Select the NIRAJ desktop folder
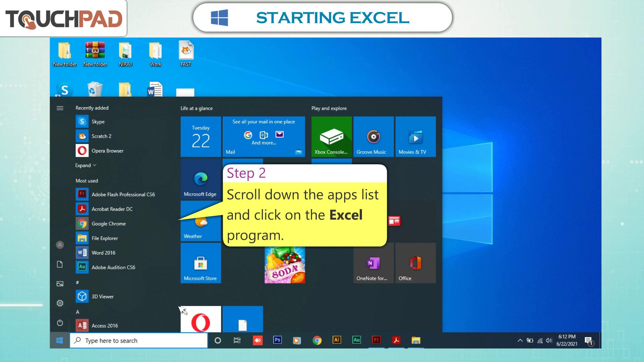This screenshot has height=362, width=644. [x=125, y=54]
